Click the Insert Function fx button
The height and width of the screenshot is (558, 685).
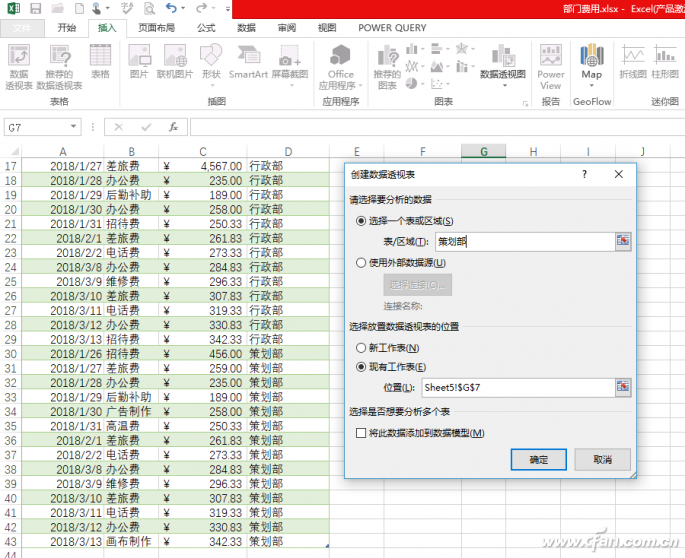coord(173,127)
